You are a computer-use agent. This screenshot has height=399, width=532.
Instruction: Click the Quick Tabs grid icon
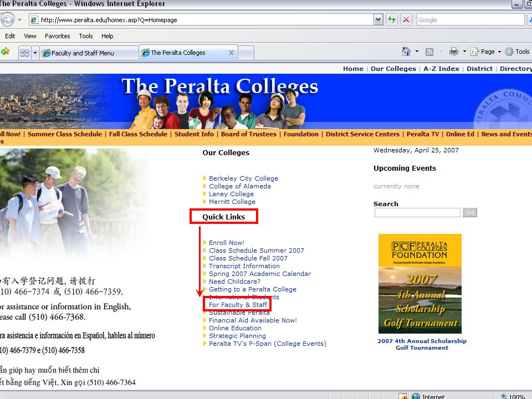tap(25, 53)
